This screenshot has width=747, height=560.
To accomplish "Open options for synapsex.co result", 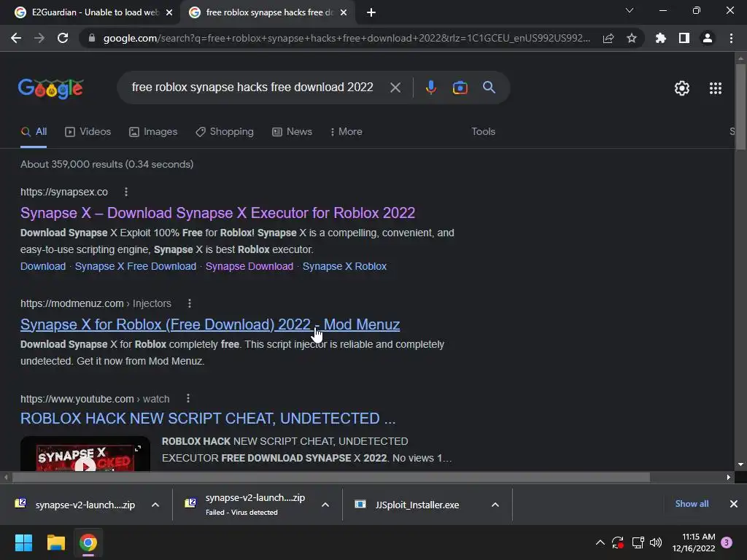I will (x=125, y=192).
